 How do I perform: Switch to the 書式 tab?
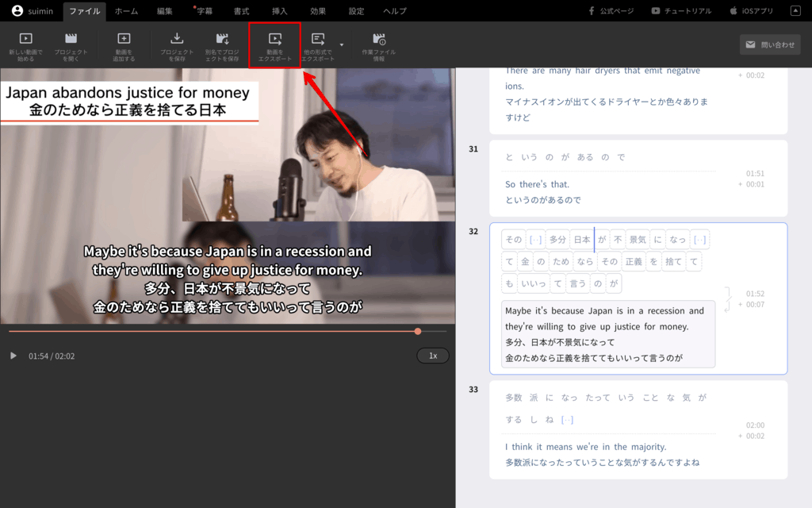coord(241,11)
